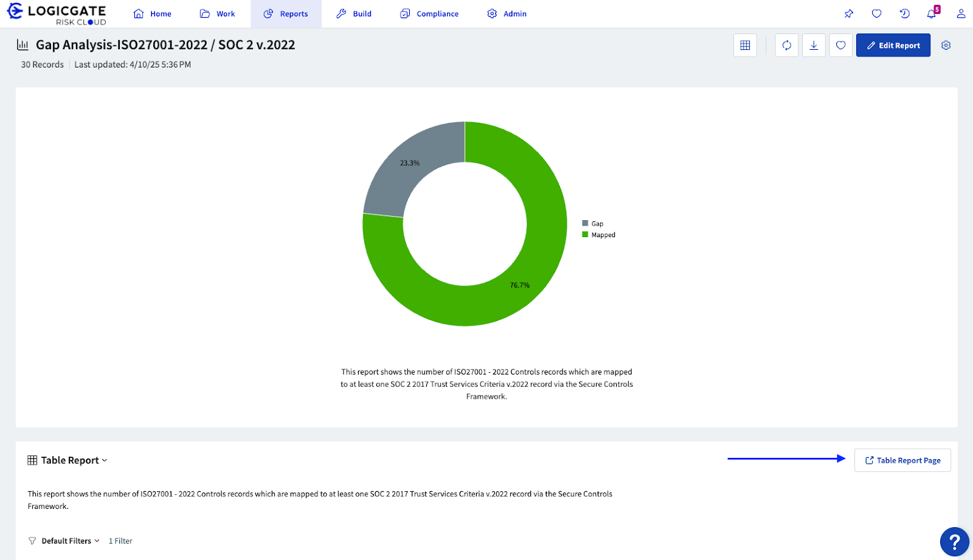Download the report

(x=814, y=45)
